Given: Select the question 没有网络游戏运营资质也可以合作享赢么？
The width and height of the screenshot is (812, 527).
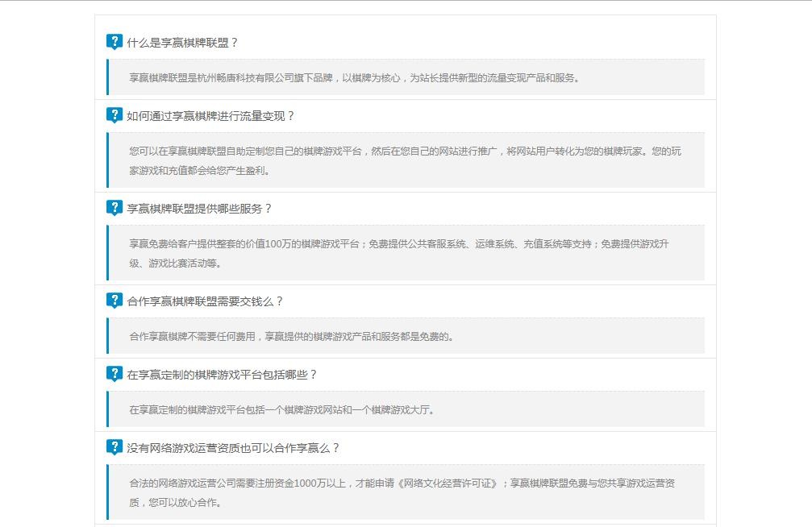Looking at the screenshot, I should pyautogui.click(x=233, y=449).
